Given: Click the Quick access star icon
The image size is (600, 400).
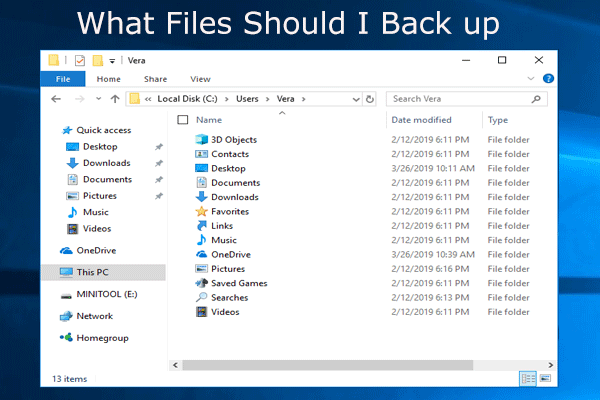Looking at the screenshot, I should (67, 130).
